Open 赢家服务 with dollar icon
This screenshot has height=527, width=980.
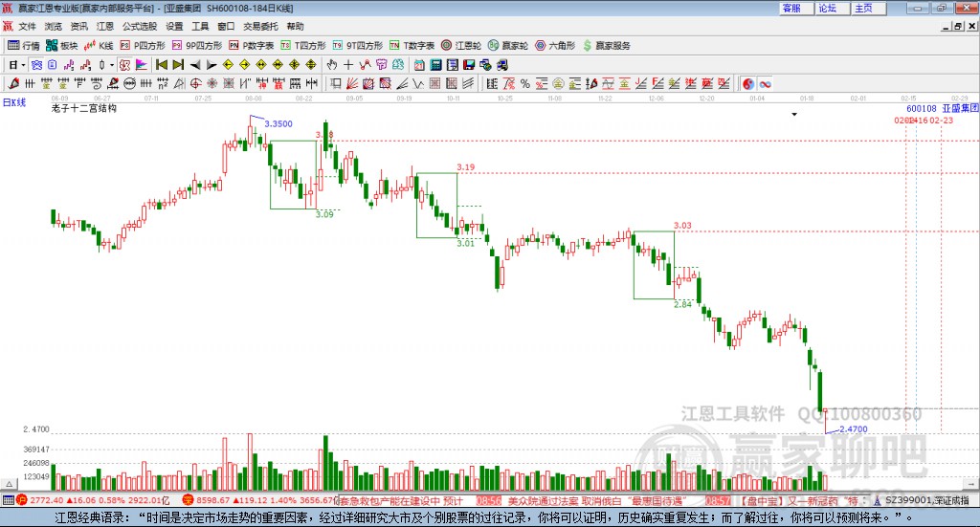(606, 46)
